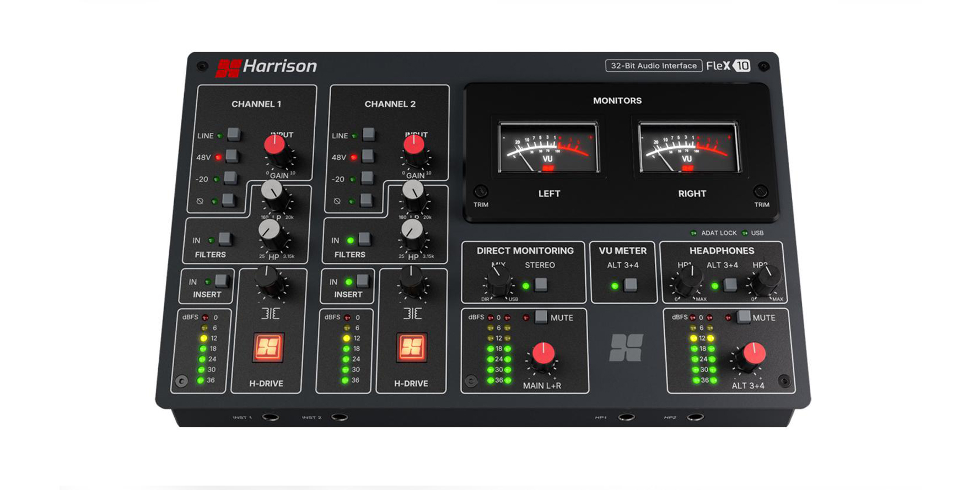Image resolution: width=980 pixels, height=490 pixels.
Task: Flip the phase invert button on Channel 2
Action: pos(366,200)
